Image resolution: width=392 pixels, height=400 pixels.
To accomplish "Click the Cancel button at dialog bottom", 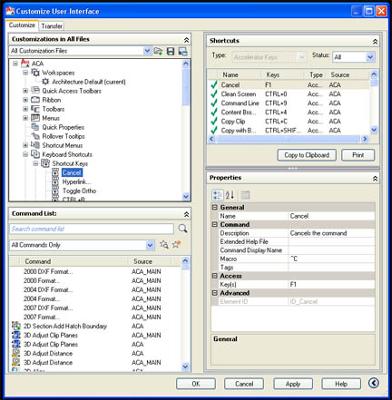I will (x=244, y=384).
